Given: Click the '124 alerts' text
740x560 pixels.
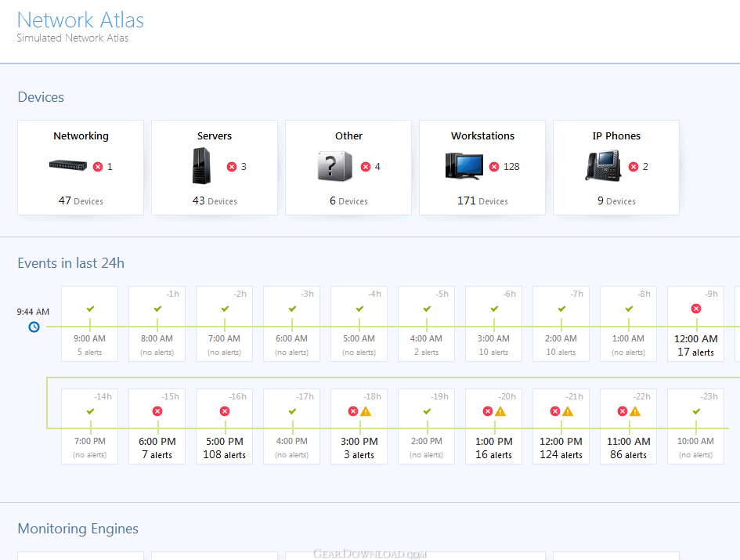Looking at the screenshot, I should pyautogui.click(x=561, y=454).
